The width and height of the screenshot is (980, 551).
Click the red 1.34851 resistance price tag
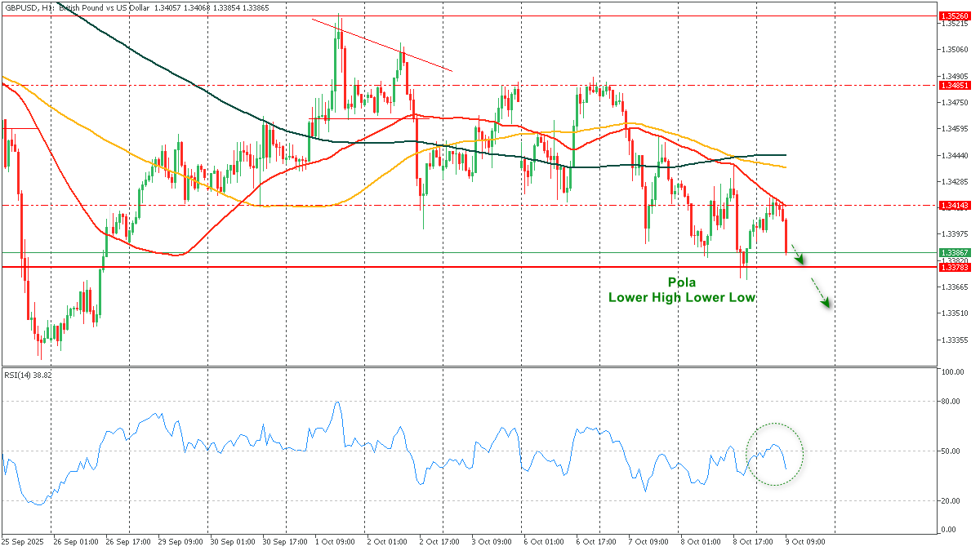click(954, 85)
